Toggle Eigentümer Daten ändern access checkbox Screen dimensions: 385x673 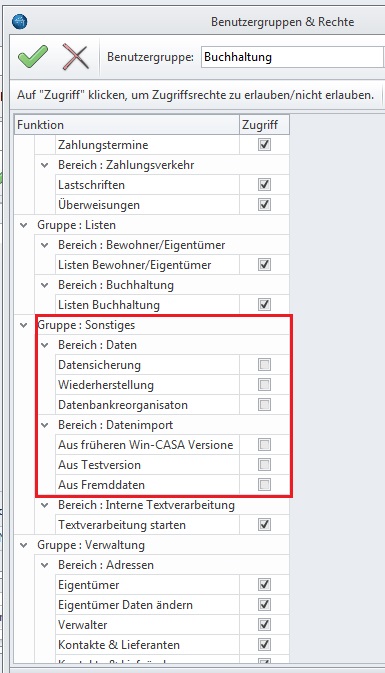[x=264, y=604]
